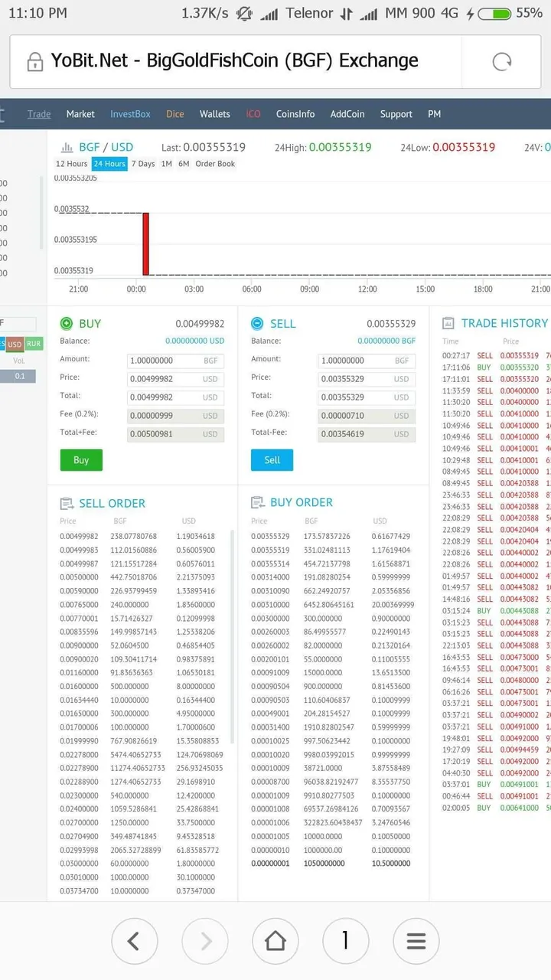Tap the browser address bar title
This screenshot has height=980, width=551.
click(x=235, y=60)
